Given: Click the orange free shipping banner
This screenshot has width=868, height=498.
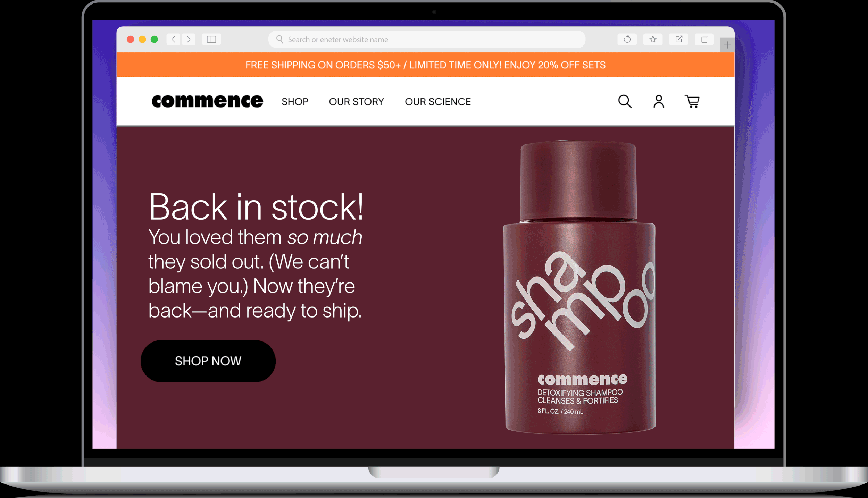Looking at the screenshot, I should (426, 65).
